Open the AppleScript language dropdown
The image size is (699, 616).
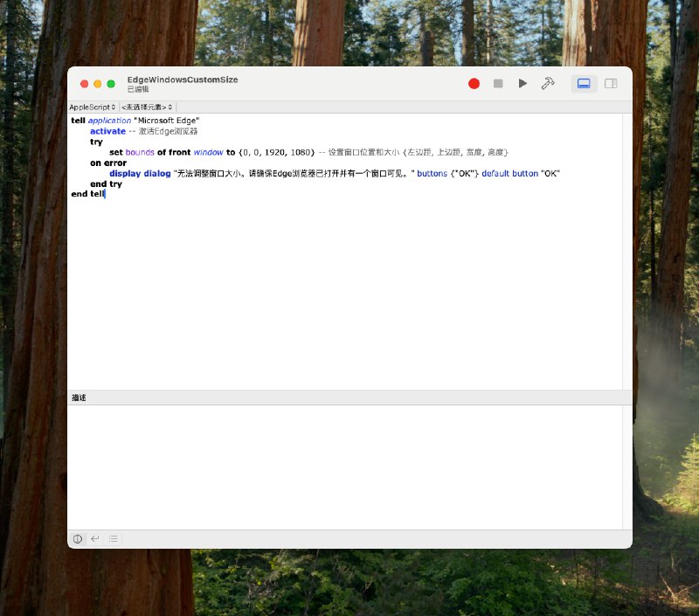click(93, 107)
